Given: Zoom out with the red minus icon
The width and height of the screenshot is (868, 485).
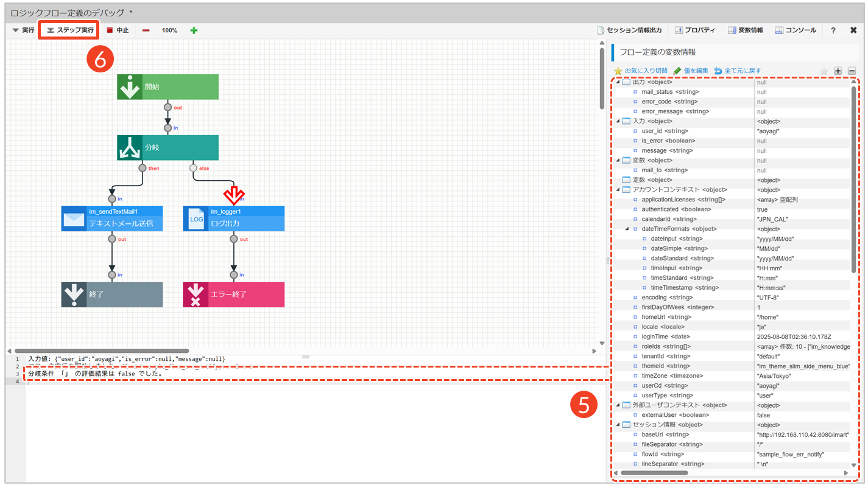Looking at the screenshot, I should click(146, 30).
